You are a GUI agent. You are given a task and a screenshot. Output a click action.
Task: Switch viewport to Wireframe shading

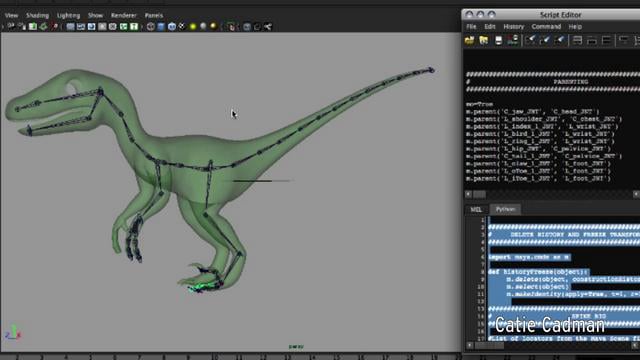click(x=151, y=27)
